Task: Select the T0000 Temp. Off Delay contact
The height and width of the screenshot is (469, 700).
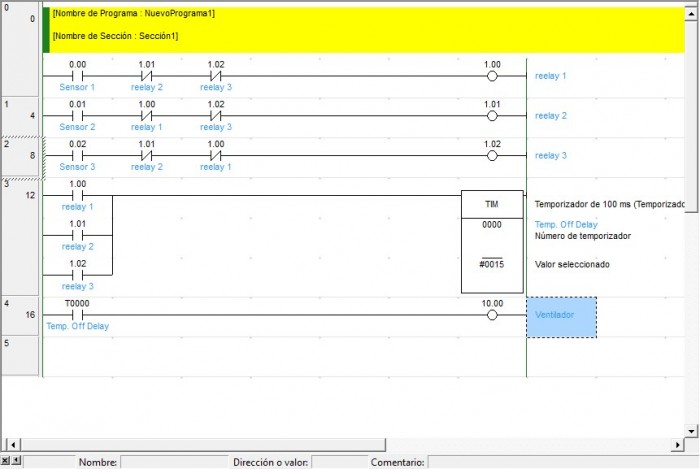Action: [x=77, y=315]
